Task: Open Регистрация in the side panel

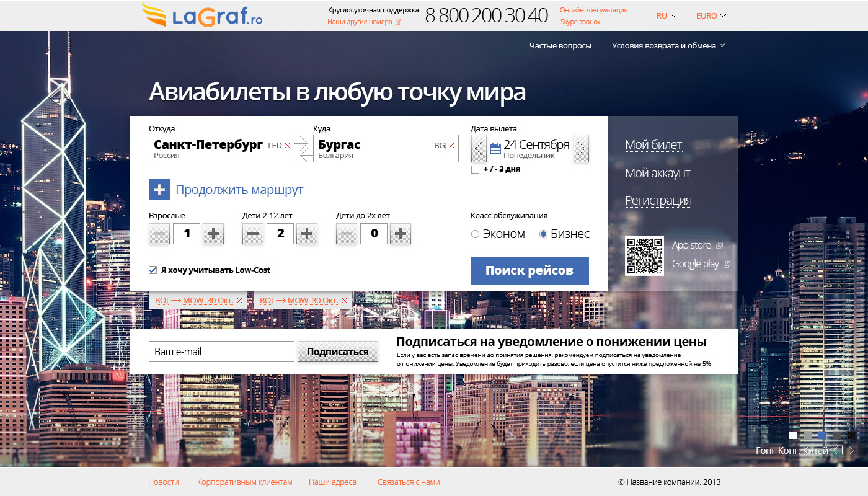Action: coord(658,200)
